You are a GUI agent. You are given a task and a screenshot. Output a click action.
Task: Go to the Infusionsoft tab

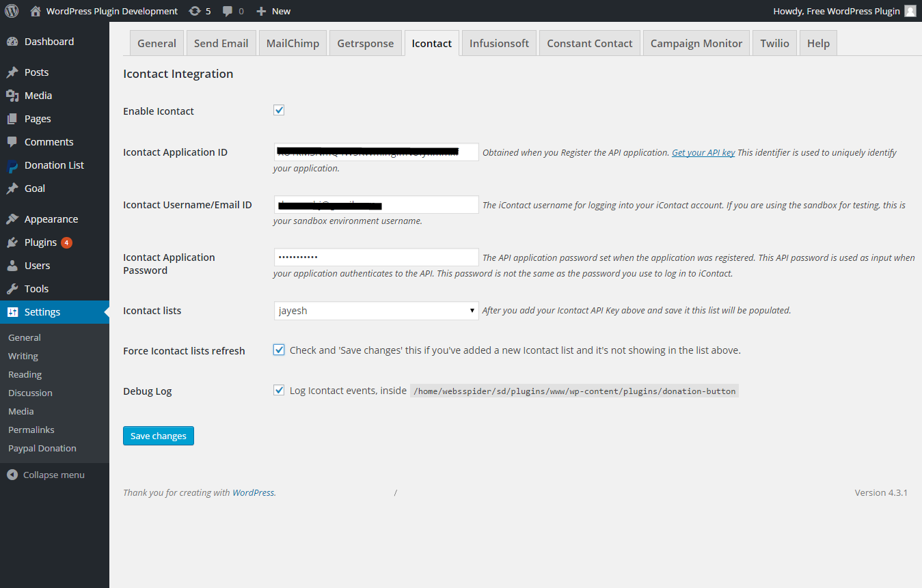(499, 43)
